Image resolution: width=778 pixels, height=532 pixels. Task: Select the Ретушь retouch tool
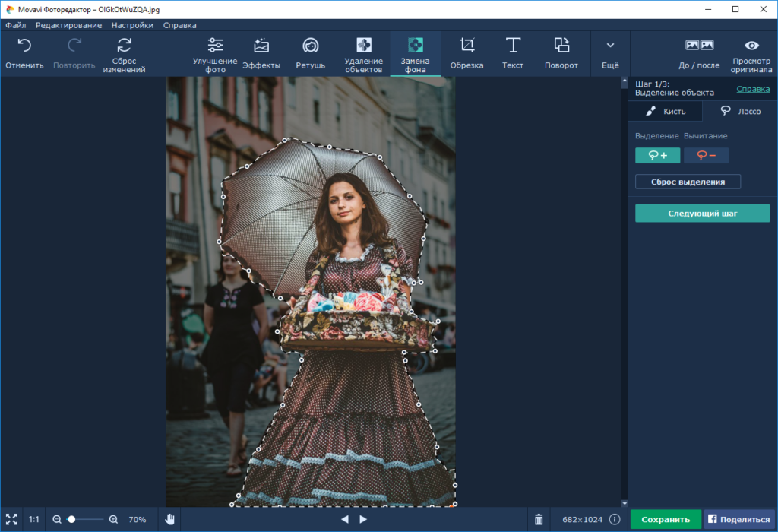(310, 46)
